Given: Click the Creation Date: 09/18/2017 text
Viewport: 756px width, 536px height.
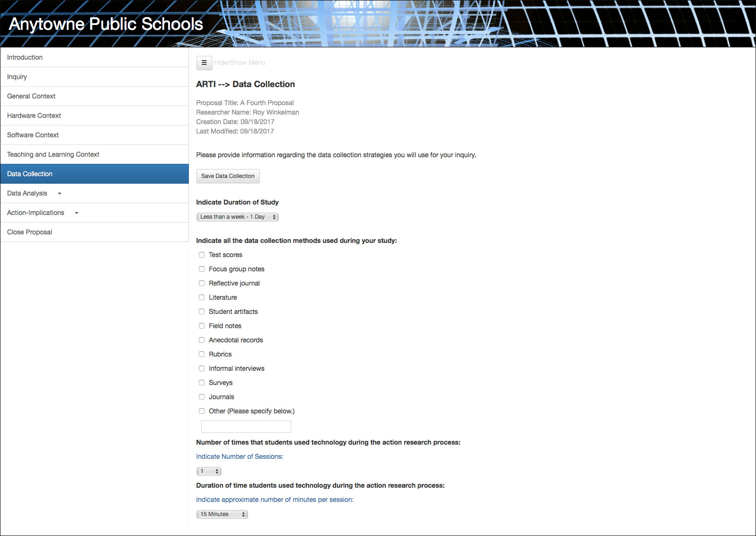Looking at the screenshot, I should tap(235, 122).
